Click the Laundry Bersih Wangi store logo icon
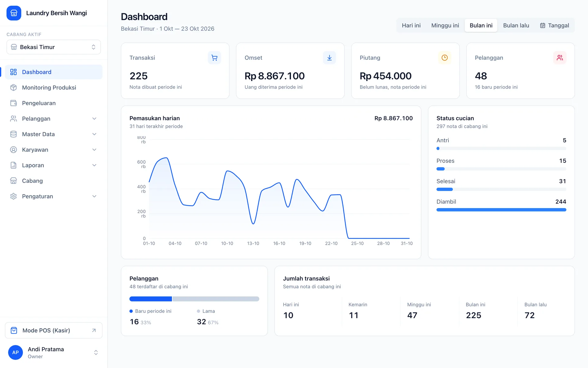This screenshot has width=588, height=368. pyautogui.click(x=14, y=13)
